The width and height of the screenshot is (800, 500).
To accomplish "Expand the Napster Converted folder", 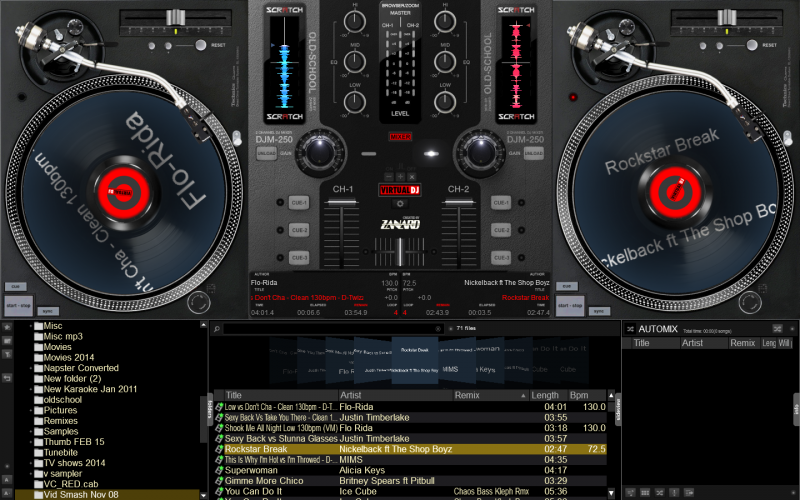I will click(31, 368).
